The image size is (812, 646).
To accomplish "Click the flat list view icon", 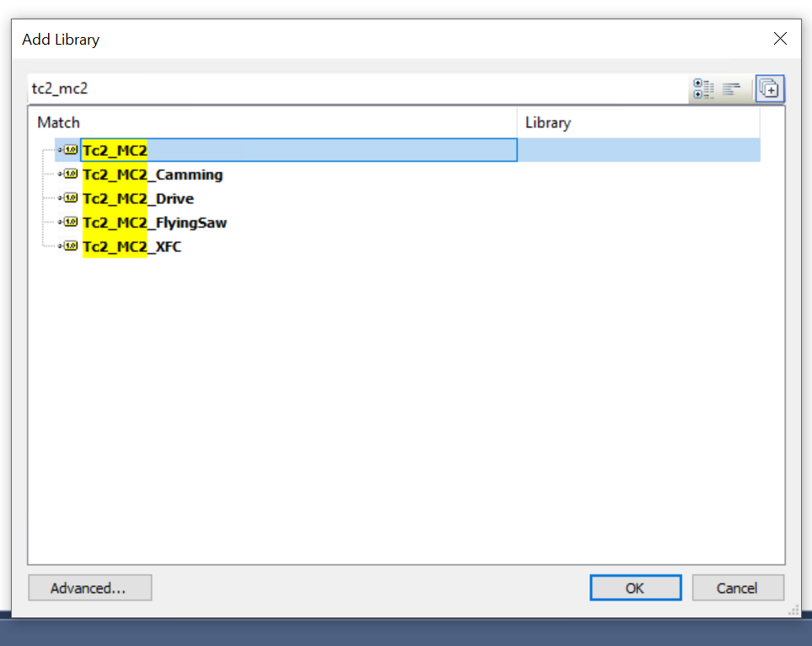I will tap(731, 89).
